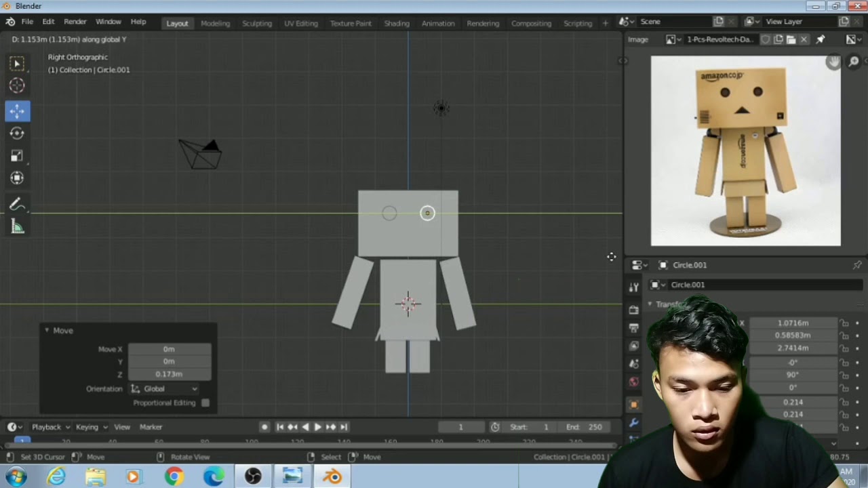This screenshot has width=868, height=488.
Task: Open the Orientation Global dropdown
Action: [164, 389]
